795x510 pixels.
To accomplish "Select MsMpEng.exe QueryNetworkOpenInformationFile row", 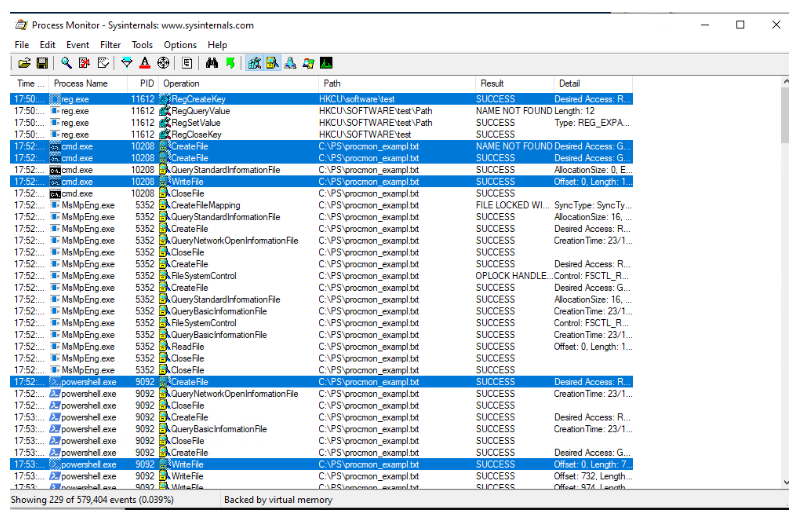I will click(x=321, y=241).
